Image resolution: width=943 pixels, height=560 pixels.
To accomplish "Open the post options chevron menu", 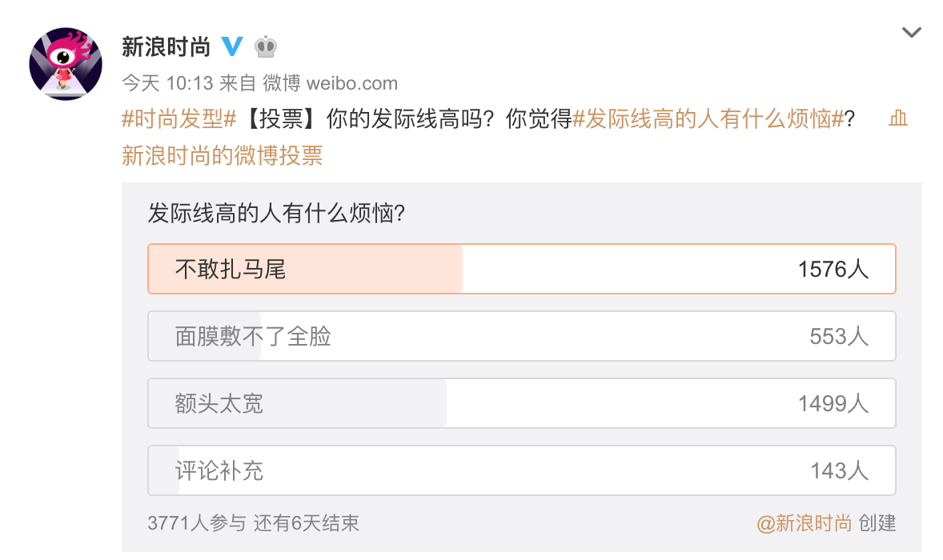I will point(911,33).
